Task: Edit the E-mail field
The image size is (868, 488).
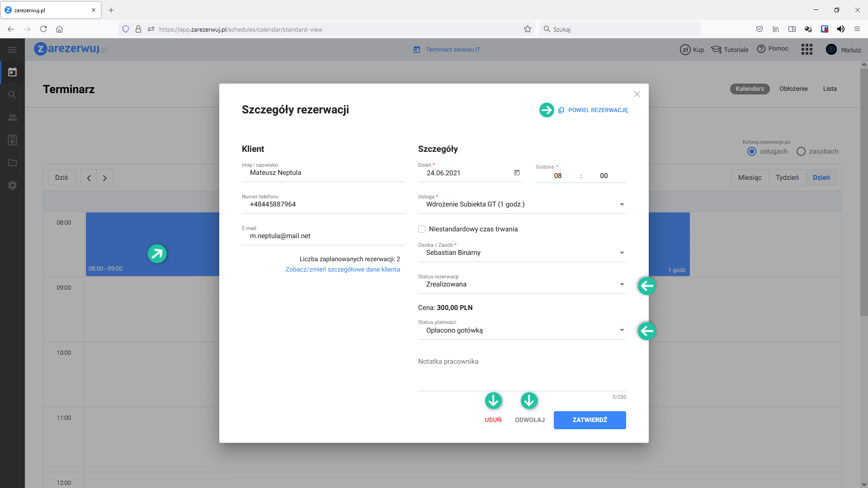Action: click(323, 236)
